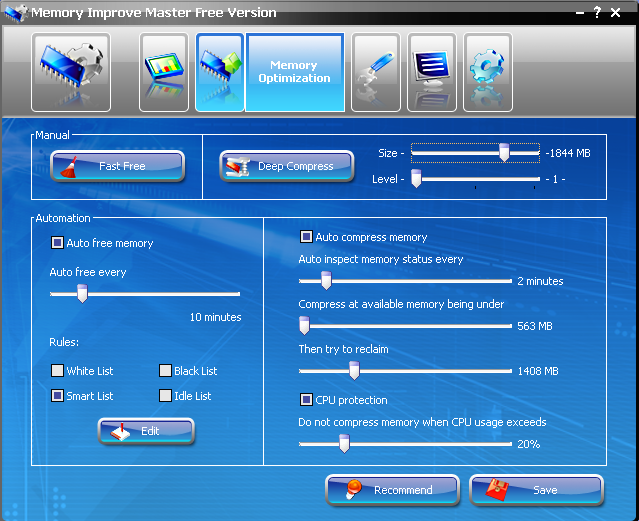The width and height of the screenshot is (639, 521).
Task: Click the Deep Compress button
Action: 286,166
